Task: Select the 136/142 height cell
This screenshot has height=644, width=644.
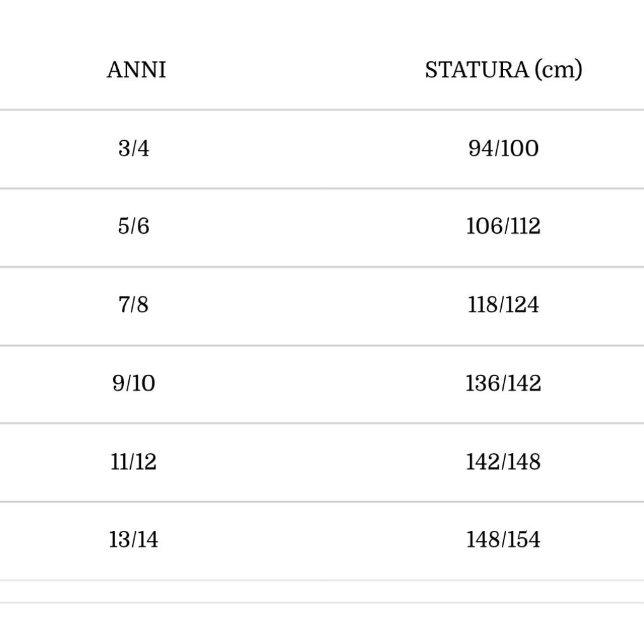Action: tap(503, 384)
